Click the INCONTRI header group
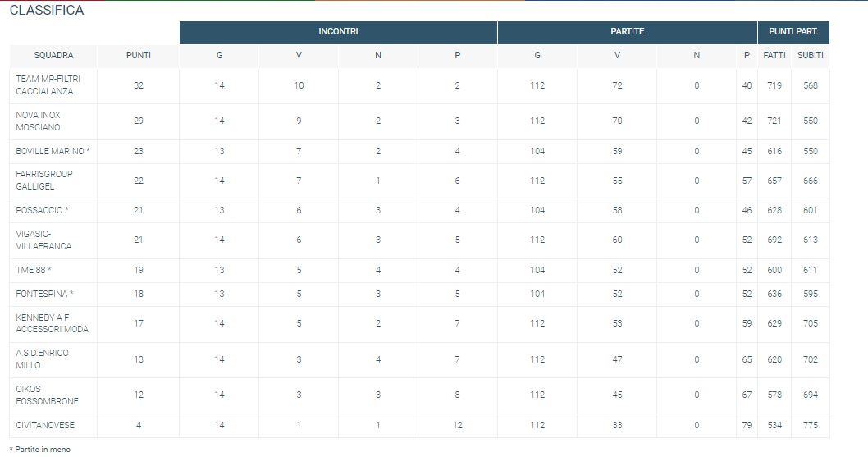868x457 pixels. (338, 32)
